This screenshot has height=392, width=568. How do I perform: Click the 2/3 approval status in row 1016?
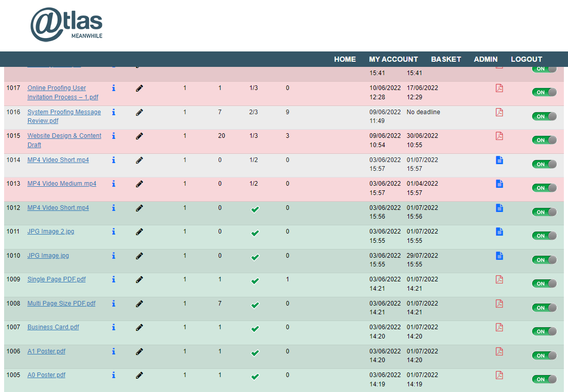point(254,112)
